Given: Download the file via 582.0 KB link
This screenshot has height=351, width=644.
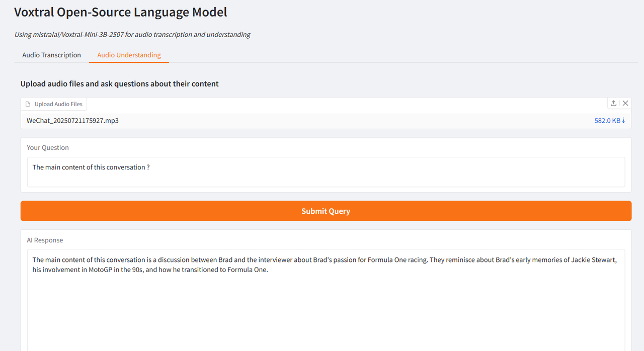Looking at the screenshot, I should click(607, 121).
